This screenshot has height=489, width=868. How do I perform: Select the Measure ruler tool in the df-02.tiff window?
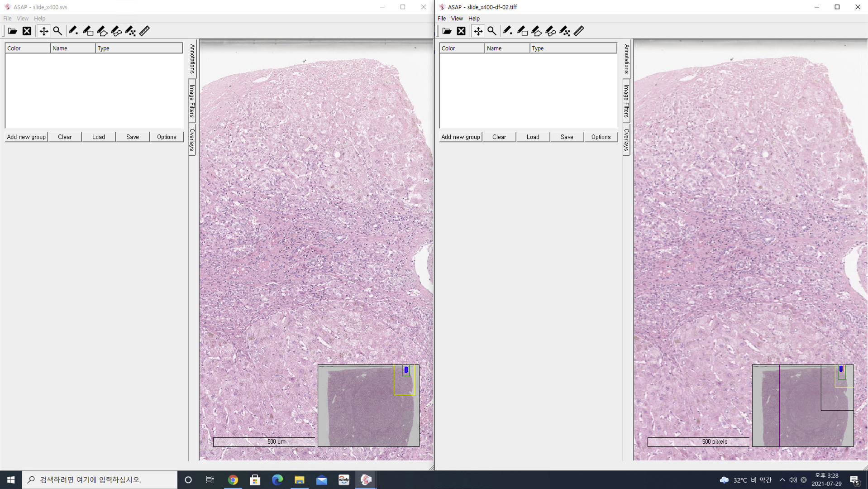point(579,31)
